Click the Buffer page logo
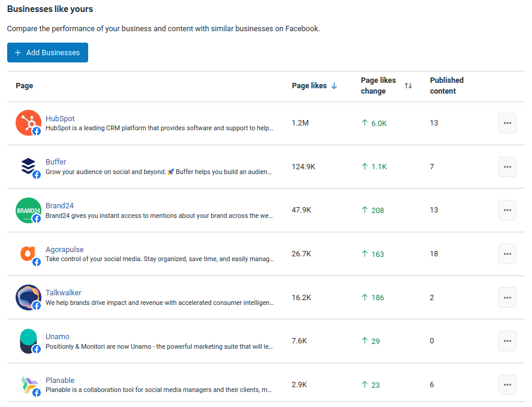 coord(29,167)
